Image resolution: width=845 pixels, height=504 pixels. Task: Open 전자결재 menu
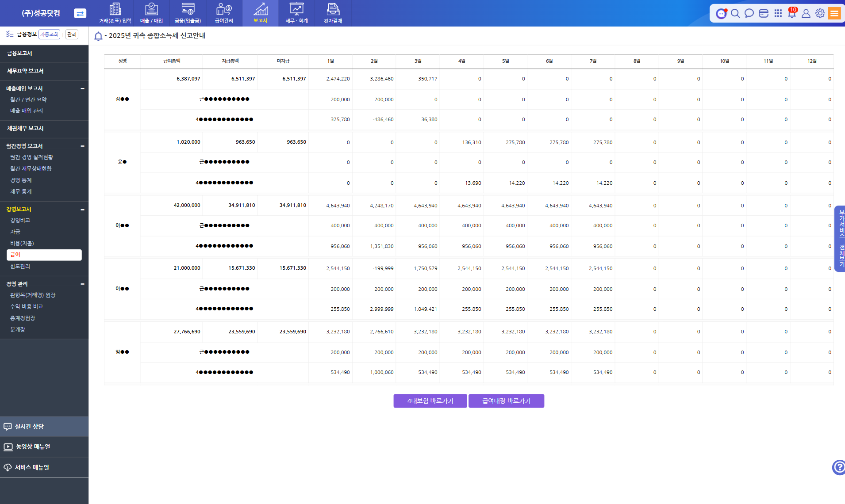coord(333,13)
